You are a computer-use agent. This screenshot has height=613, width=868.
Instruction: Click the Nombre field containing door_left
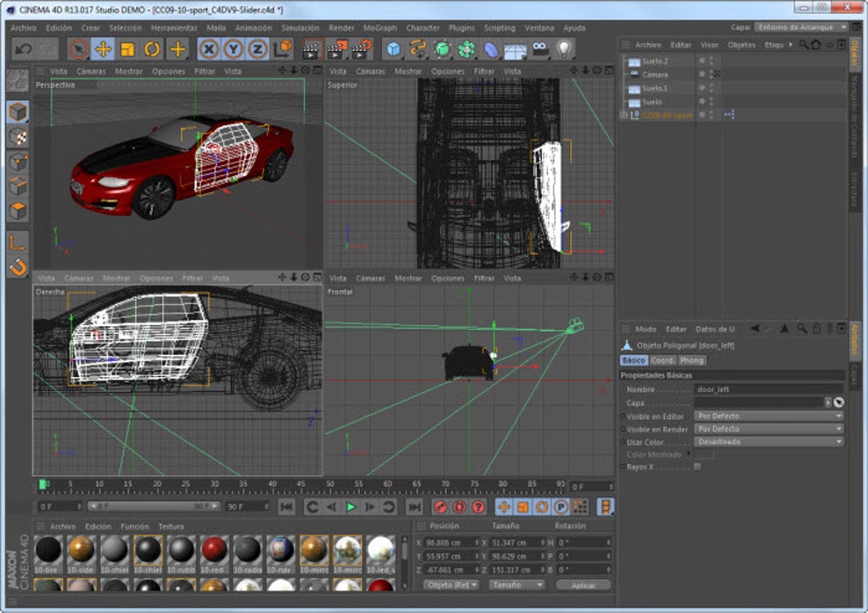coord(766,388)
